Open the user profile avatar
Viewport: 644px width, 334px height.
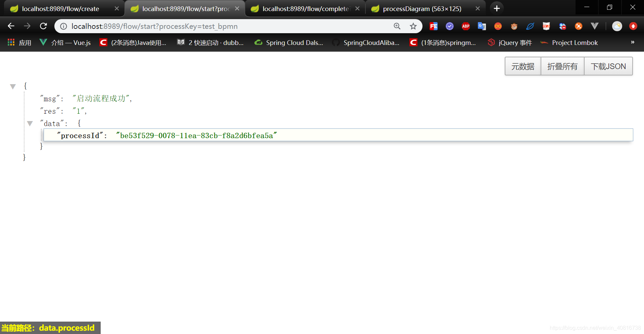(x=617, y=26)
